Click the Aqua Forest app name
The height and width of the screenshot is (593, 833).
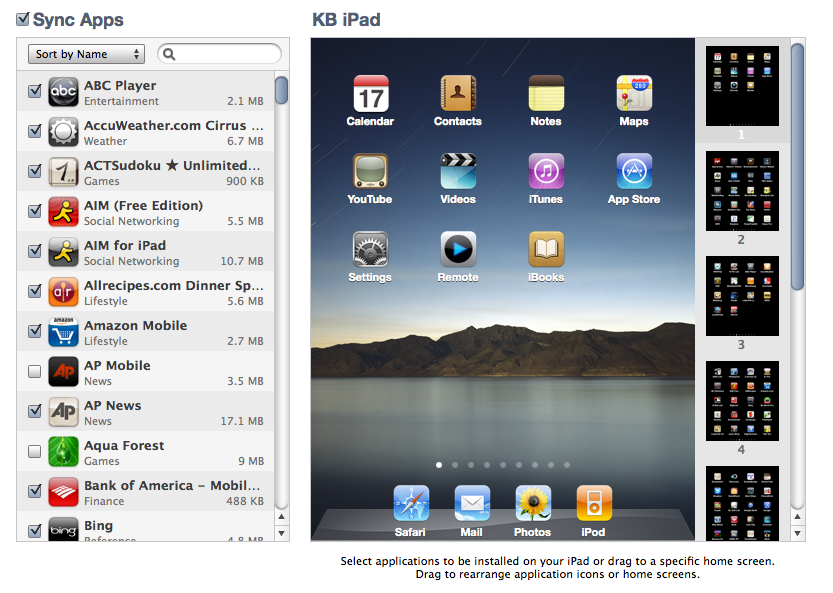click(x=124, y=445)
